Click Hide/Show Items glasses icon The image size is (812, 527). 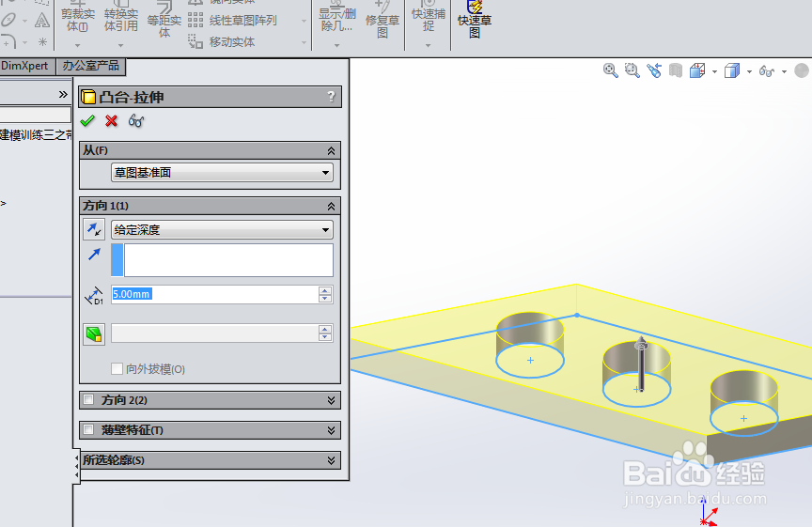pyautogui.click(x=767, y=70)
